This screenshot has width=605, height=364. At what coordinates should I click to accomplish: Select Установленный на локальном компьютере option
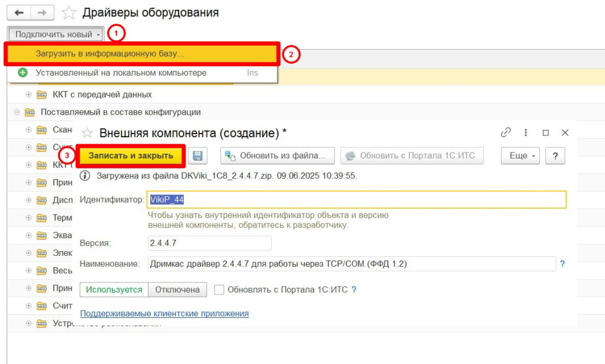(121, 73)
